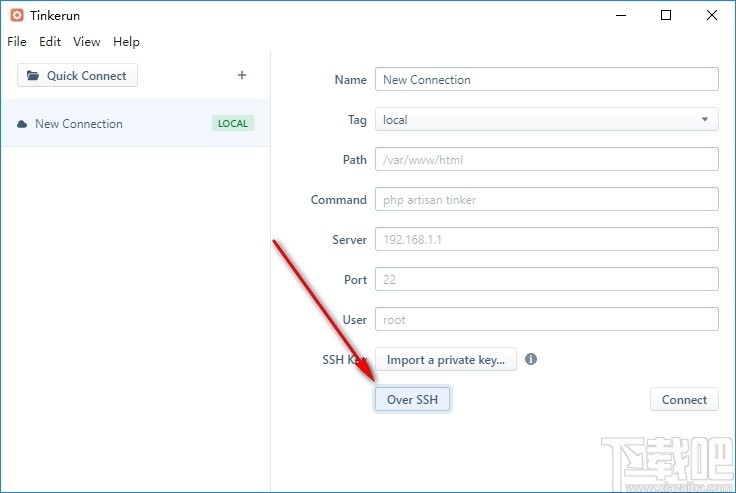Focus the Path input field
This screenshot has height=493, width=736.
coord(547,159)
